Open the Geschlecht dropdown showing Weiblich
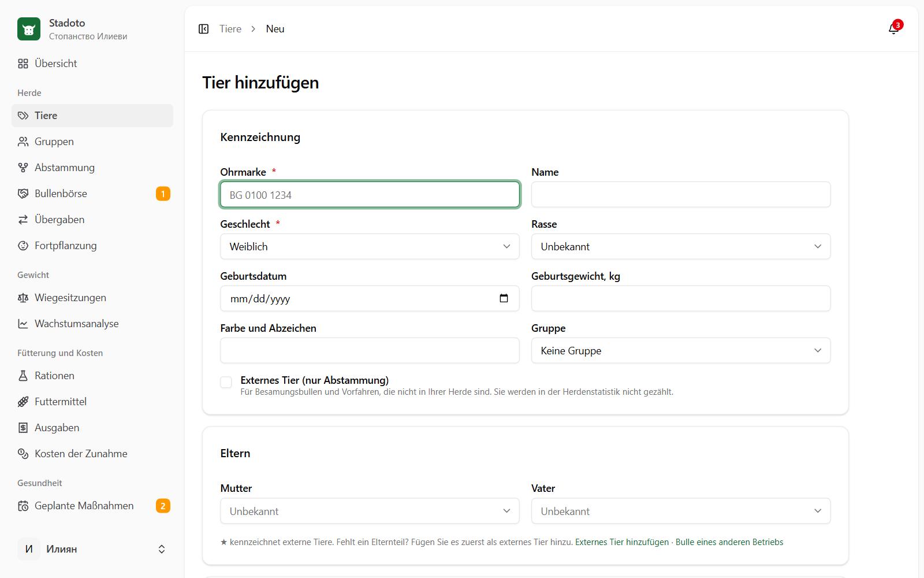Screen dimensions: 924x578 coord(370,246)
